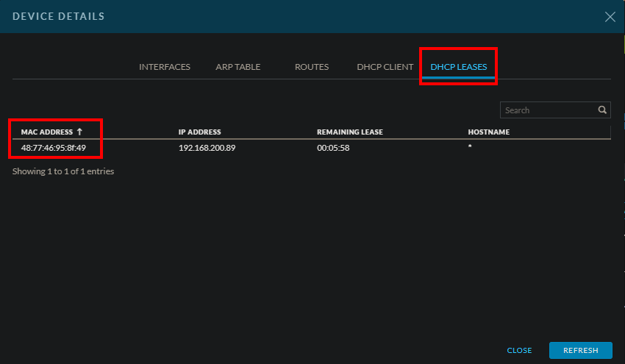The image size is (625, 364).
Task: Click the remaining lease value 00:05:58
Action: (332, 148)
